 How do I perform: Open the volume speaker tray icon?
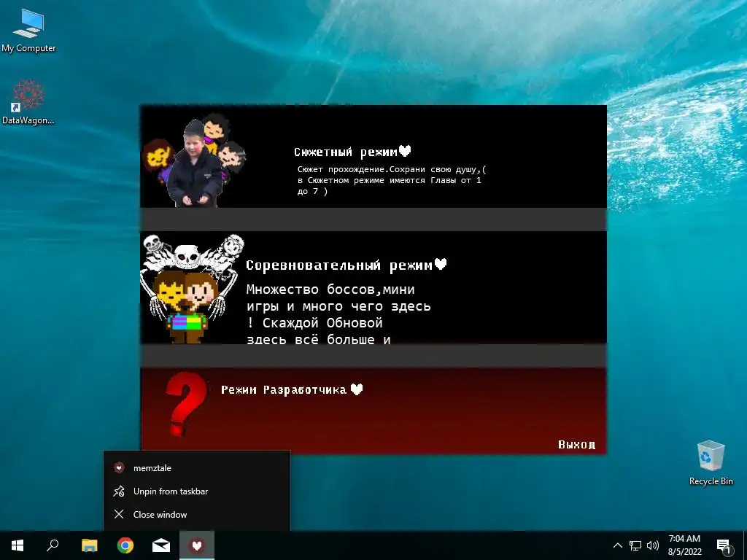pyautogui.click(x=653, y=545)
